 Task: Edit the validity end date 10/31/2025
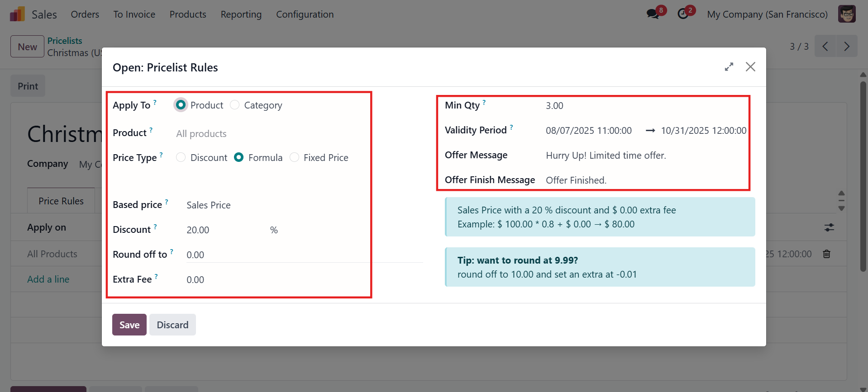703,131
